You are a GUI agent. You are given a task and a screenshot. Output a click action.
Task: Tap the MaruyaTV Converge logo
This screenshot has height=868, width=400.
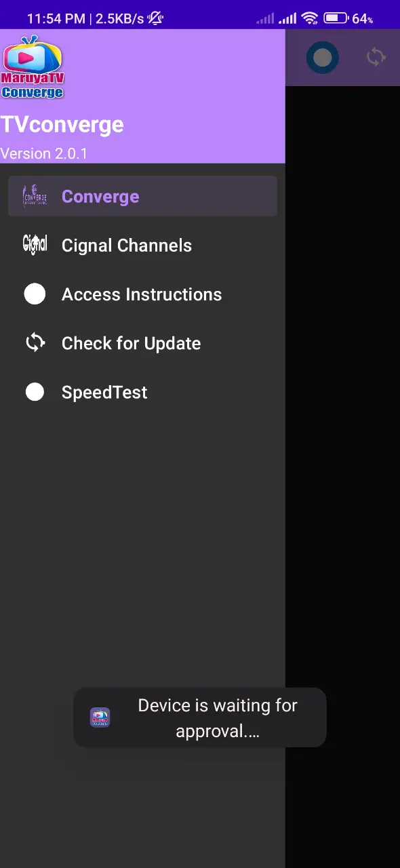33,68
